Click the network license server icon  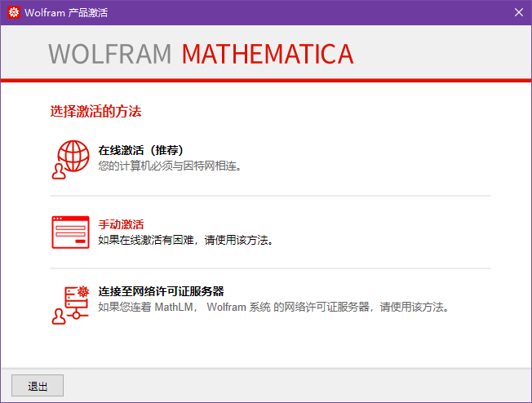point(70,305)
